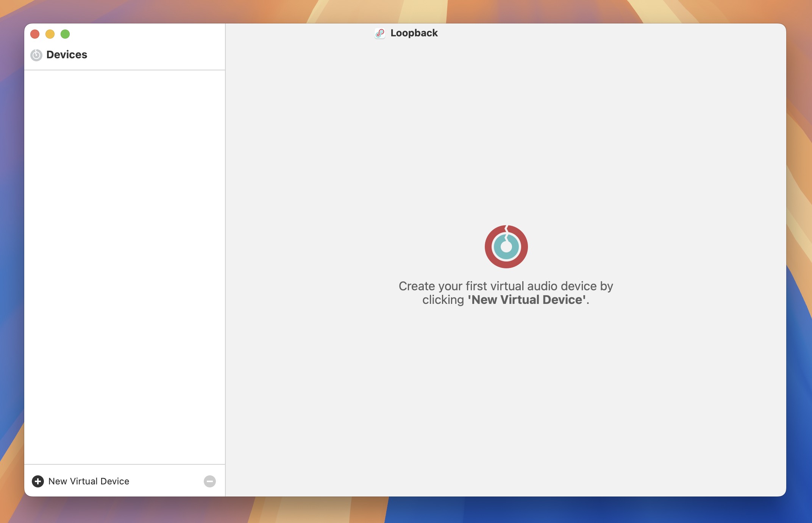This screenshot has height=523, width=812.
Task: Click the circular power-style glyph beside Devices
Action: (36, 54)
